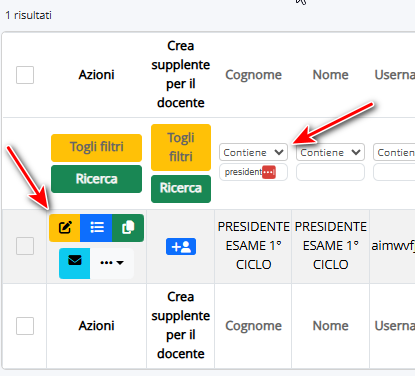The width and height of the screenshot is (415, 376).
Task: Open the Username Contiene filter dropdown
Action: point(394,152)
